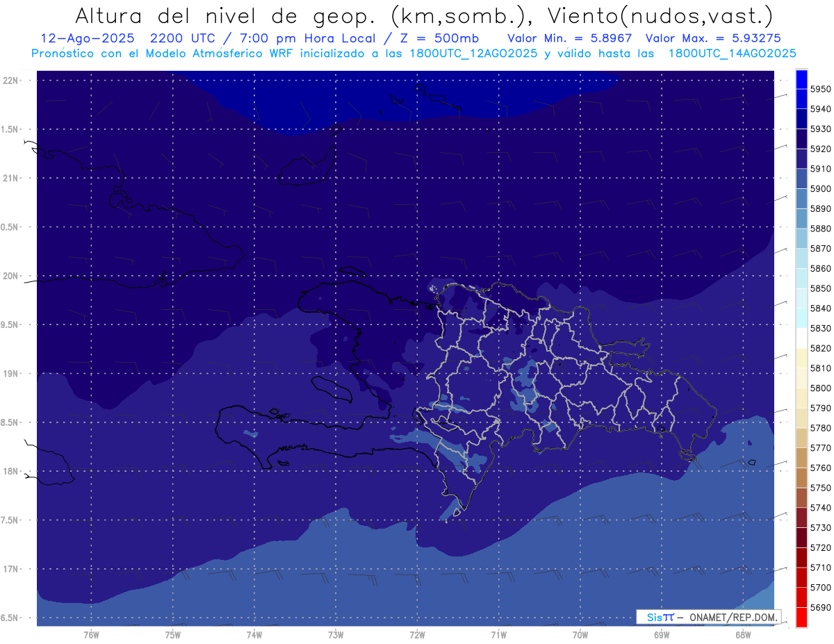
Task: Click the "72W" longitude label
Action: 417,634
